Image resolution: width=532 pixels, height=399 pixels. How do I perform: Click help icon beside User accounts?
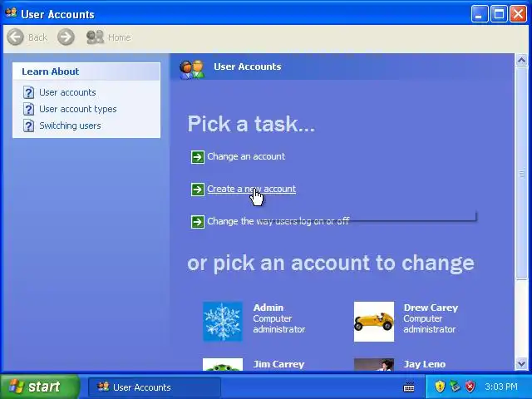[x=28, y=92]
